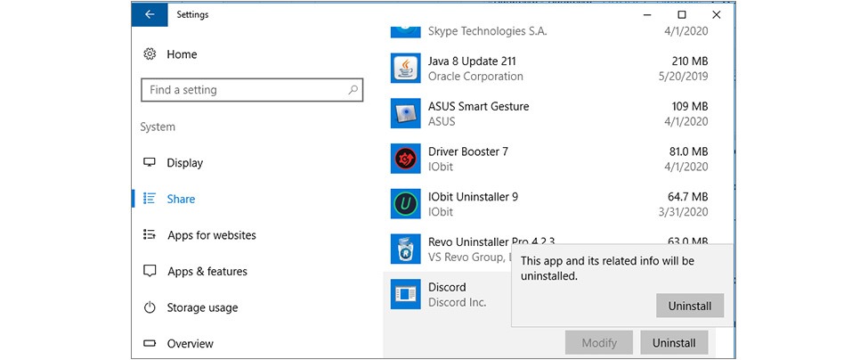Minimize the Settings window

648,15
